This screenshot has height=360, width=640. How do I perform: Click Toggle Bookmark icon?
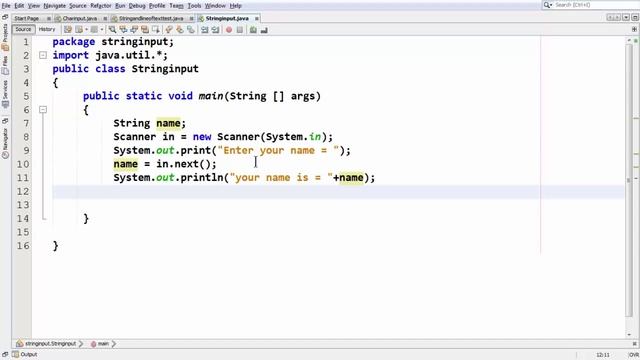(x=191, y=30)
